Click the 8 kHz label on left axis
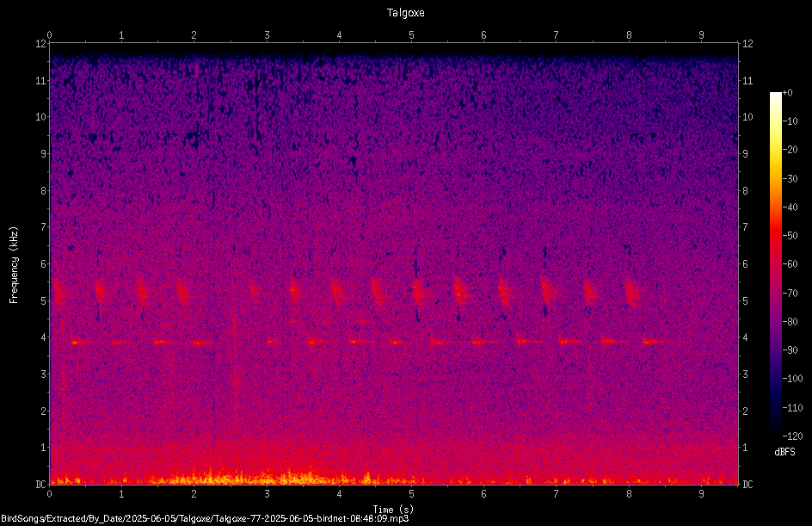 [x=44, y=191]
